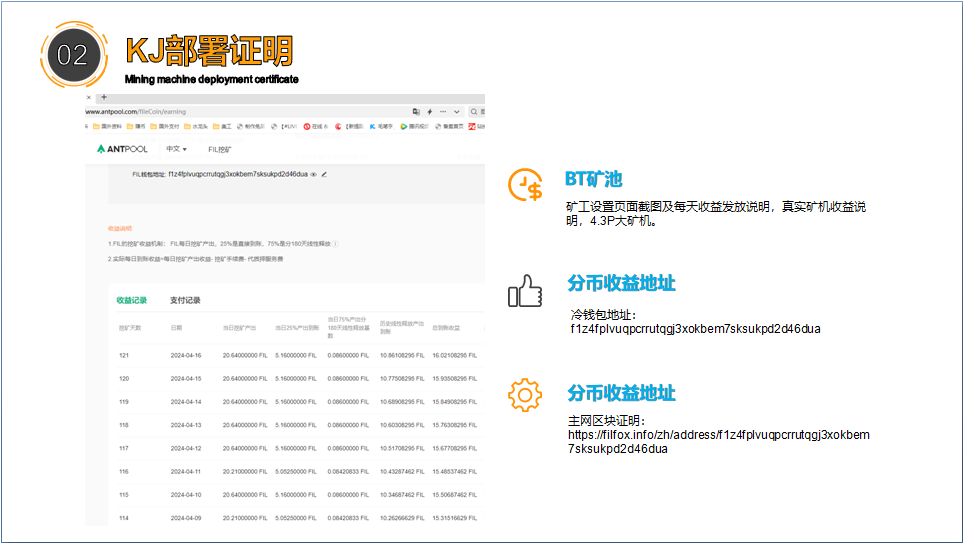Click the search magnifier icon
Viewport: 963px width, 544px height.
pyautogui.click(x=474, y=112)
